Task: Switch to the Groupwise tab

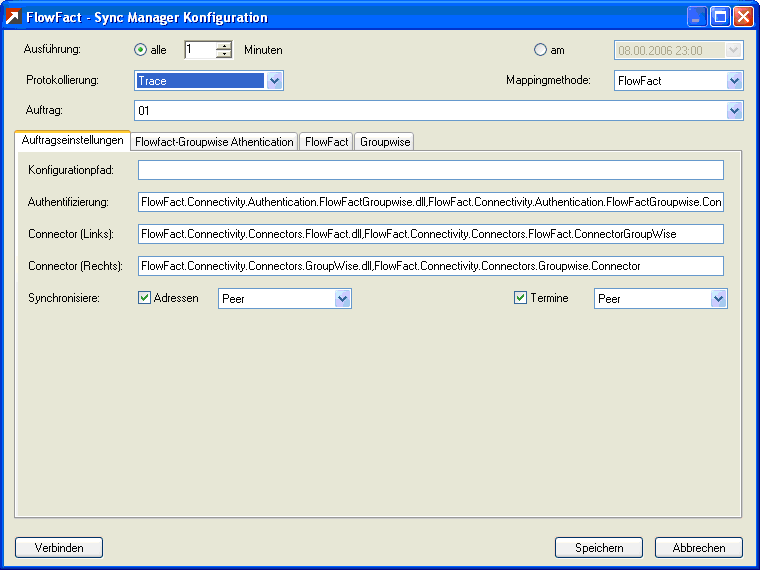Action: coord(385,142)
